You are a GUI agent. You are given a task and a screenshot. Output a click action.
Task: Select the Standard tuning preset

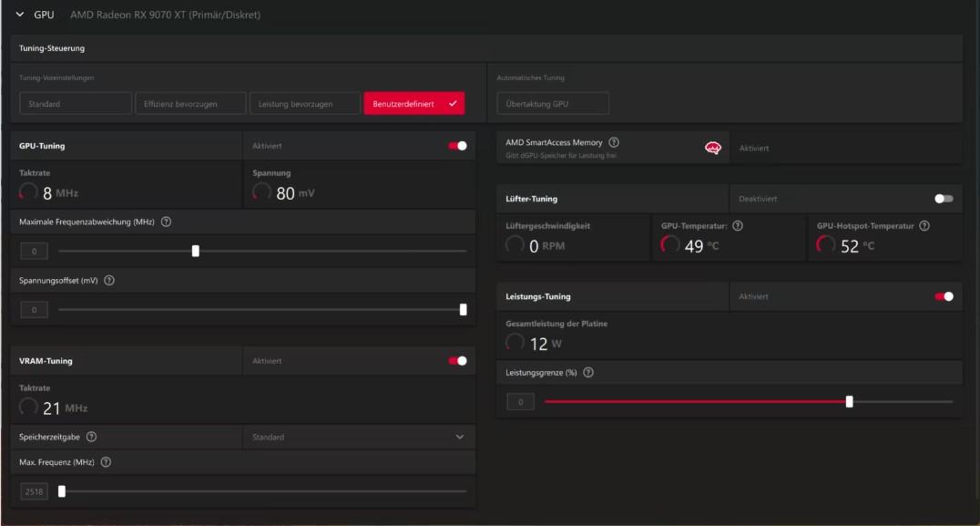76,104
